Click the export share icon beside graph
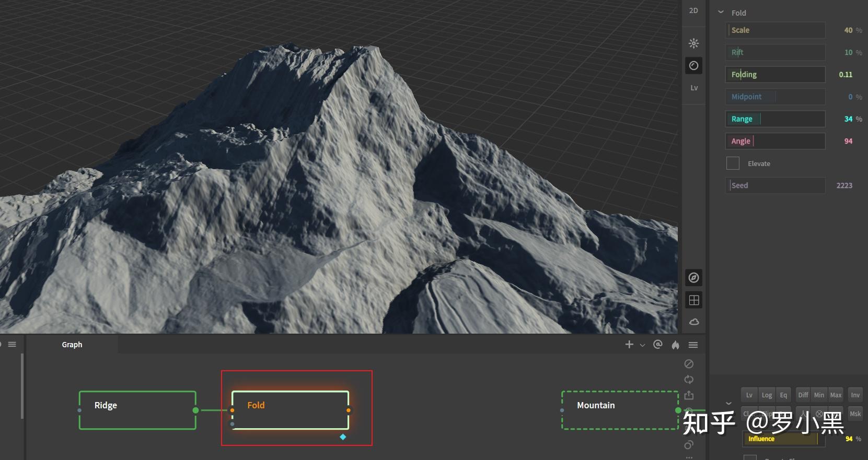 pos(689,395)
